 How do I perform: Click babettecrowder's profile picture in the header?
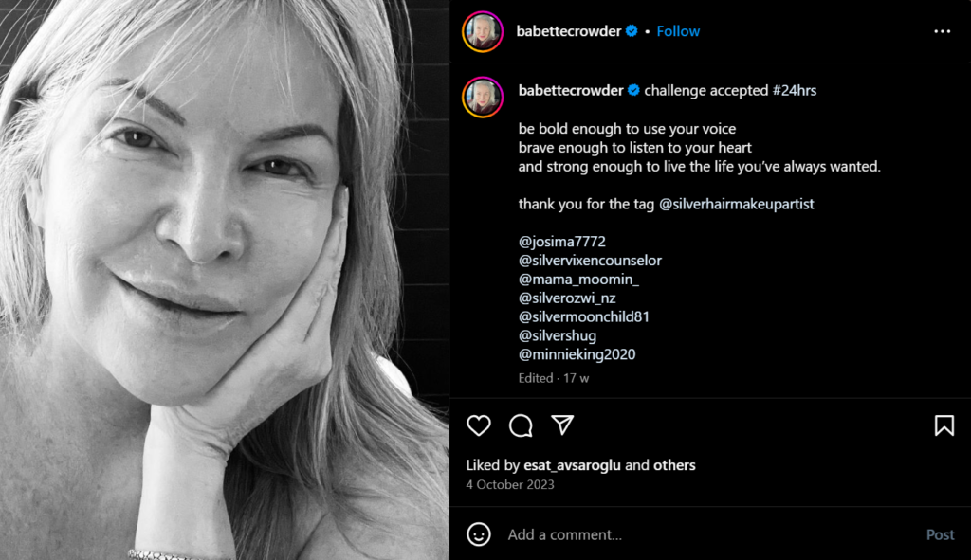[x=483, y=30]
